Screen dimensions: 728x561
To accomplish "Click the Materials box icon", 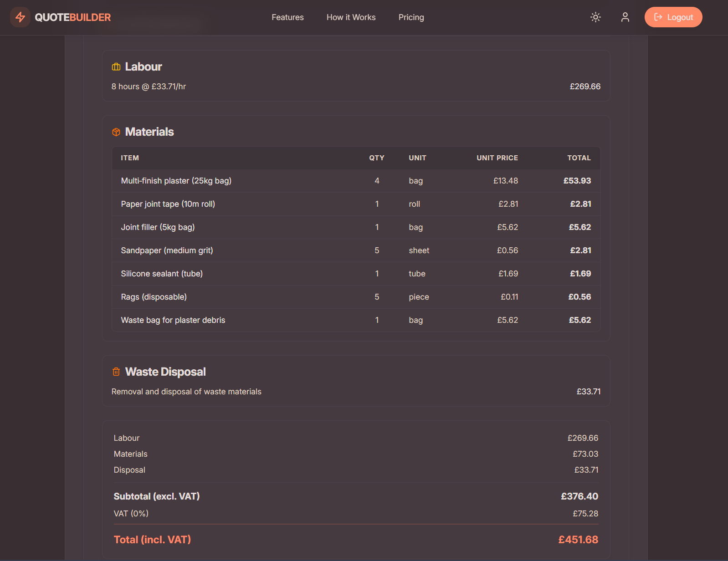I will [116, 132].
